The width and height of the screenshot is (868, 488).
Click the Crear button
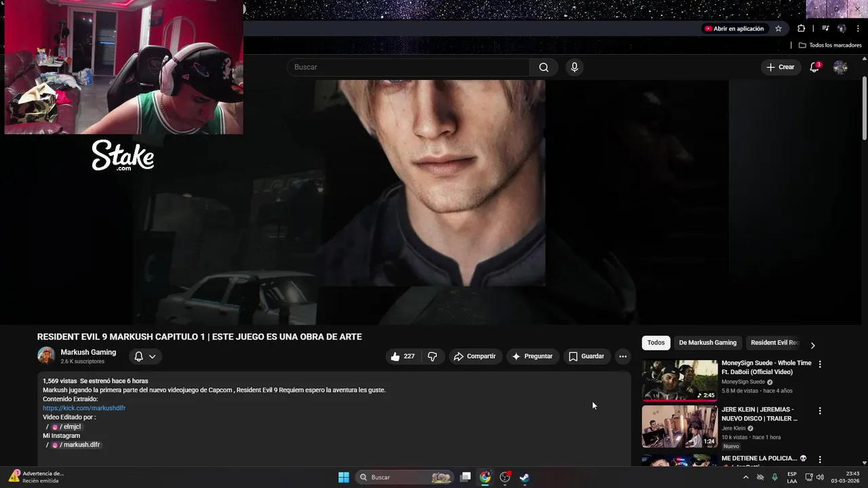pos(781,67)
